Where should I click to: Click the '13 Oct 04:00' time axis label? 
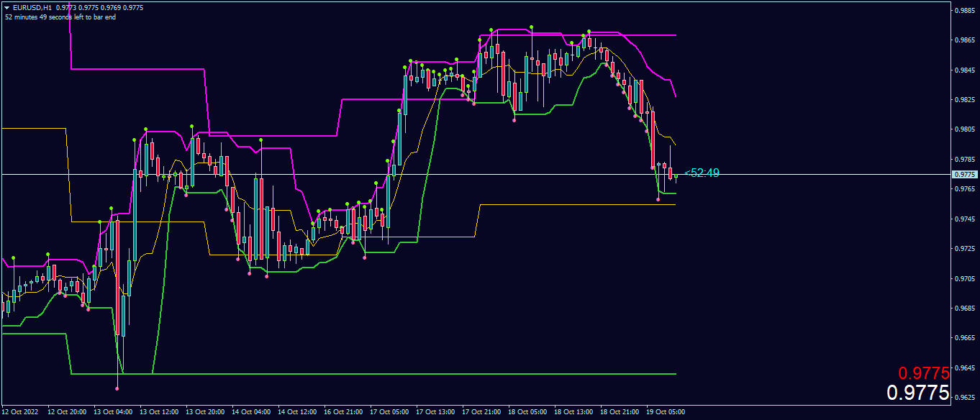coord(113,413)
